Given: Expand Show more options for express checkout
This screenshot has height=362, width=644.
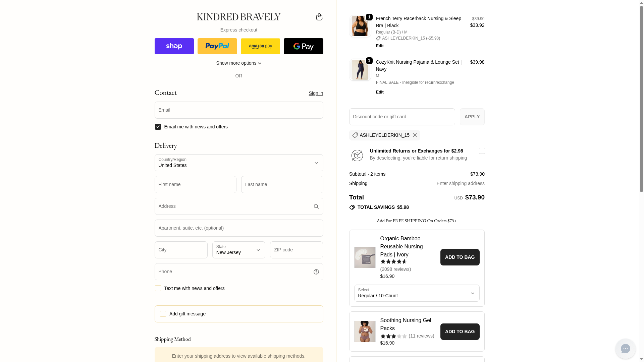Looking at the screenshot, I should pos(239,63).
